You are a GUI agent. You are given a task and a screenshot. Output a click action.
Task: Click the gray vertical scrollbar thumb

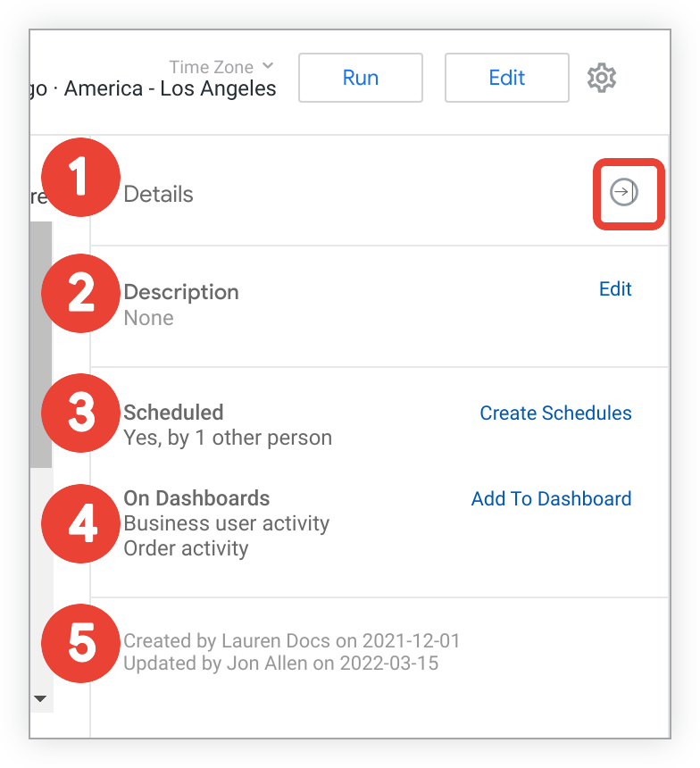coord(40,344)
